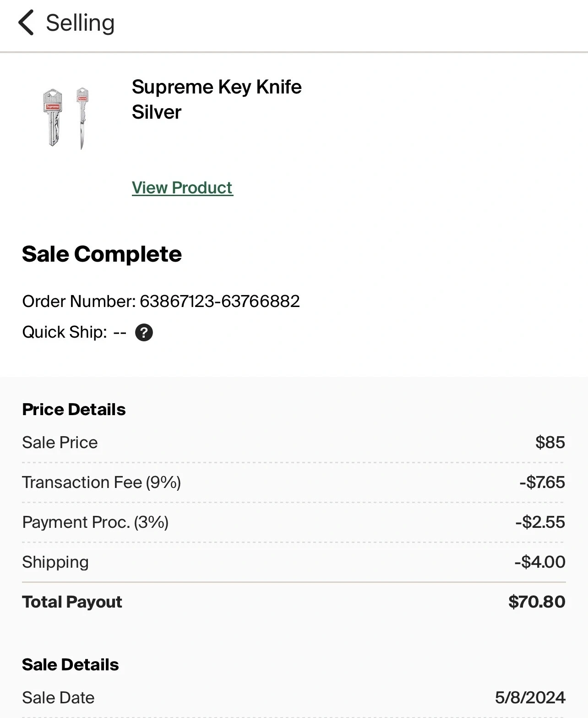Click the Sale Details heading
The width and height of the screenshot is (588, 718).
71,664
